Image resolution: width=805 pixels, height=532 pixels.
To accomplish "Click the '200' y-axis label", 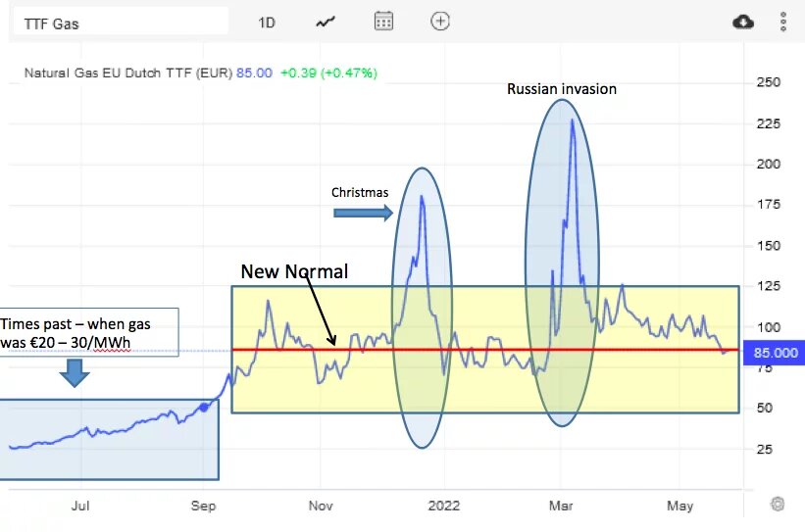I will [x=768, y=164].
